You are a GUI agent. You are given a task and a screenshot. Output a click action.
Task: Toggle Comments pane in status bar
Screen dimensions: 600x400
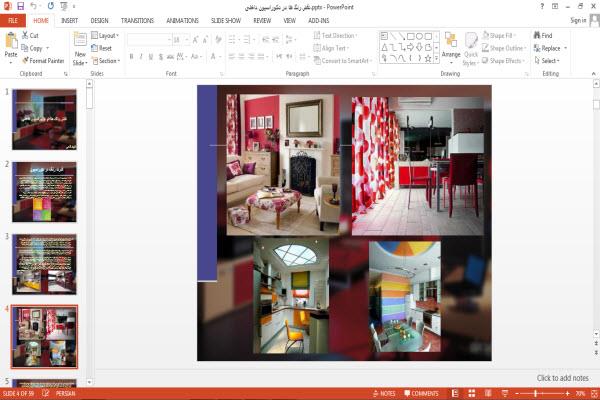[421, 393]
